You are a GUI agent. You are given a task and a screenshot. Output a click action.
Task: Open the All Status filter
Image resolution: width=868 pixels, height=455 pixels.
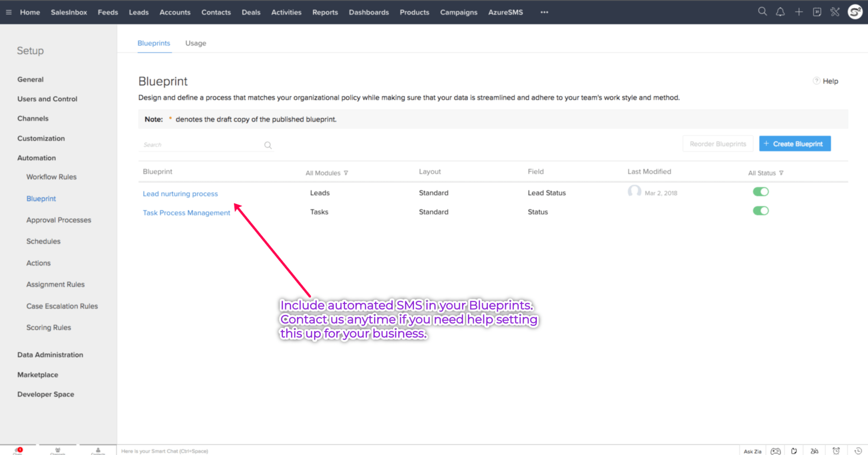click(x=766, y=173)
